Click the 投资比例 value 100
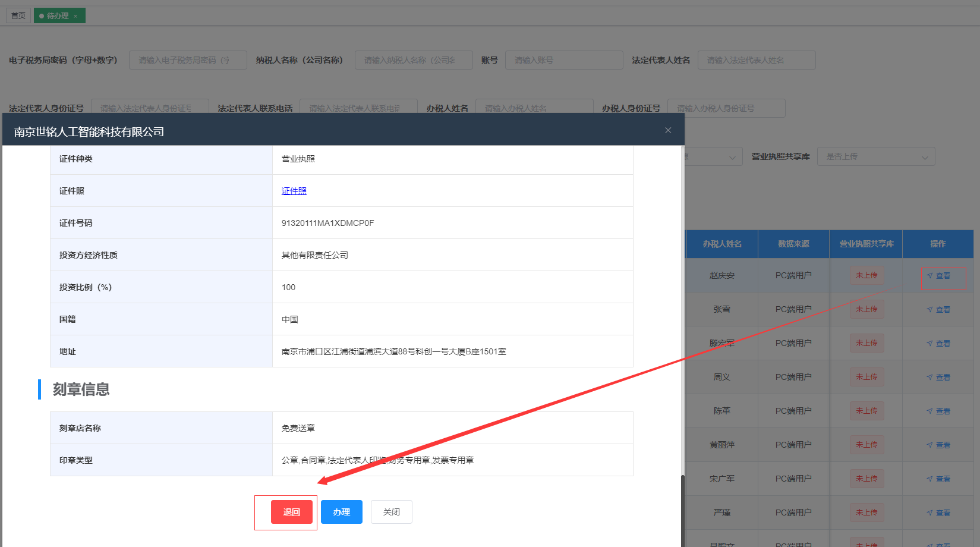The image size is (980, 547). pos(288,287)
